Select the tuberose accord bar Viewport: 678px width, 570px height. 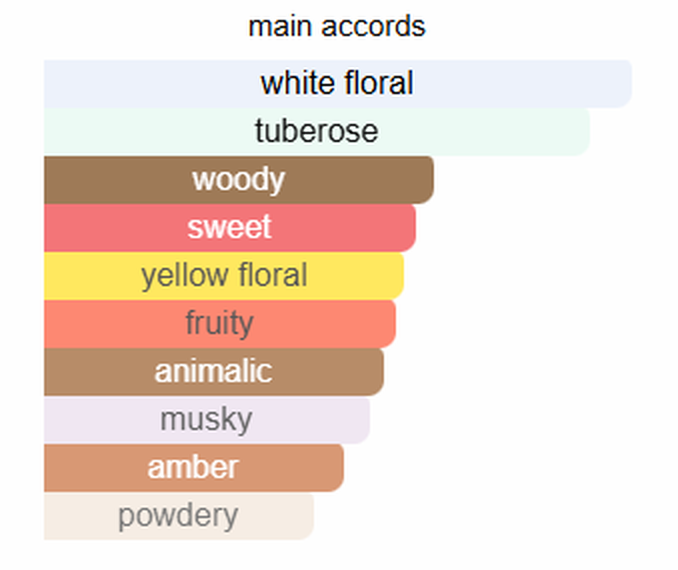[x=317, y=131]
